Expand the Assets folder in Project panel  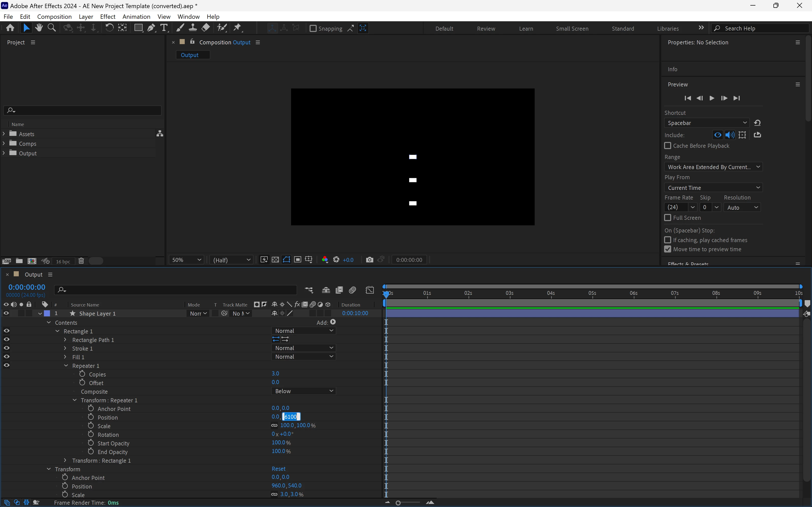coord(4,134)
